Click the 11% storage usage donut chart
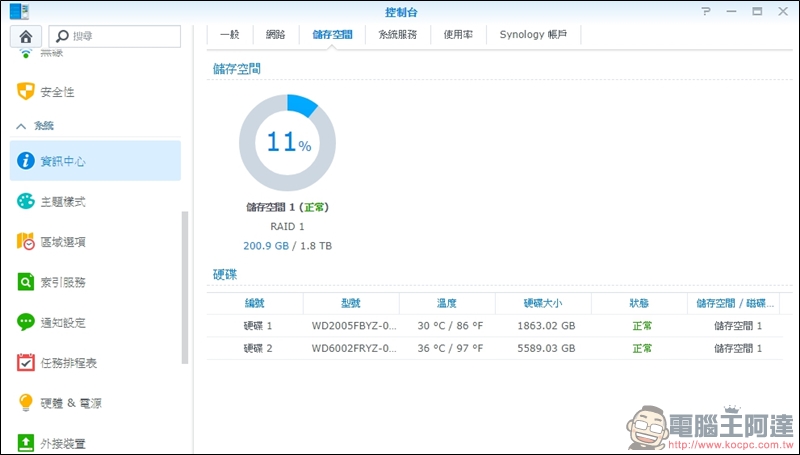The height and width of the screenshot is (455, 800). (x=287, y=142)
